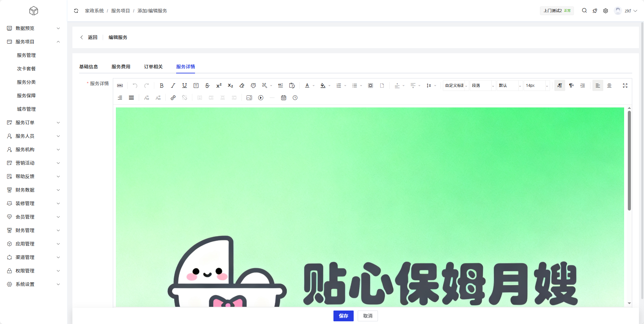Screen dimensions: 644x324
Task: Apply superscript formatting
Action: 219,86
